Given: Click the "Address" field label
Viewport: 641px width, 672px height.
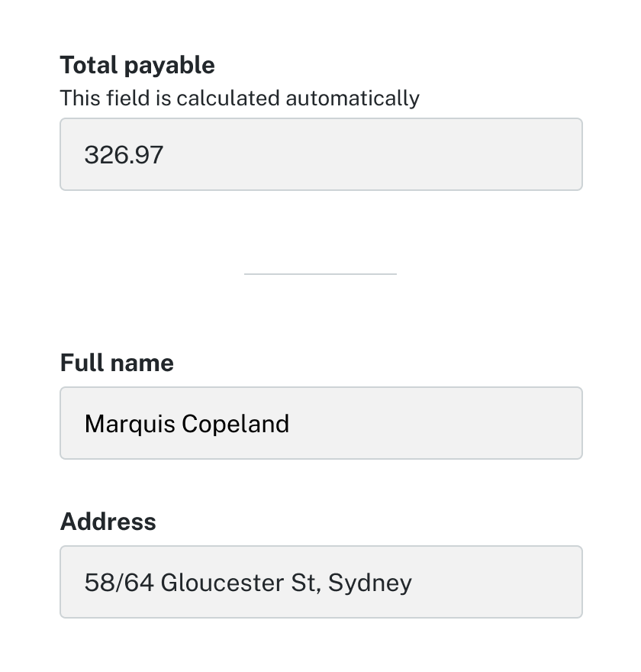Looking at the screenshot, I should (x=108, y=522).
